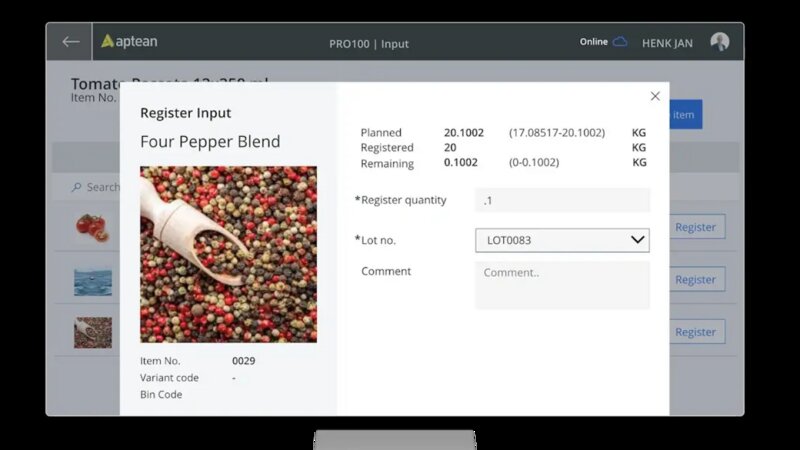This screenshot has height=450, width=800.
Task: Register the tomato item row
Action: 697,227
